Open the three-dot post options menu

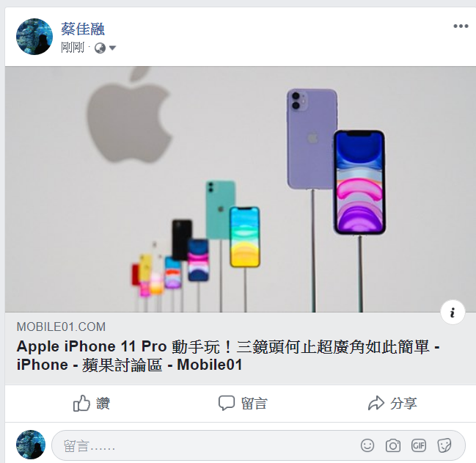click(461, 26)
